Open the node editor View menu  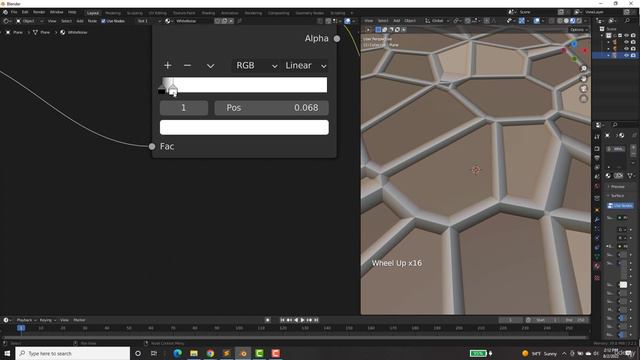52,21
